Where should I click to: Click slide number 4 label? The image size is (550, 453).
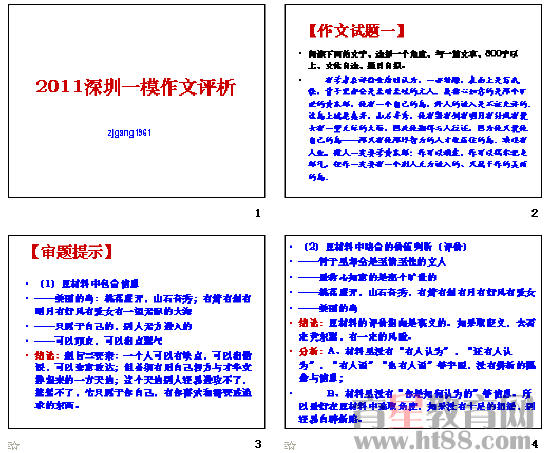[535, 444]
